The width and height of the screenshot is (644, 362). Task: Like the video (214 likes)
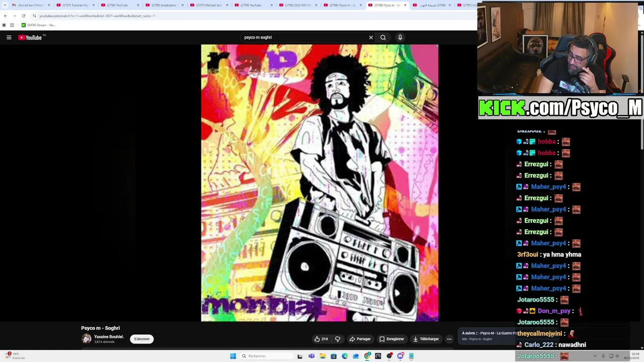tap(321, 339)
